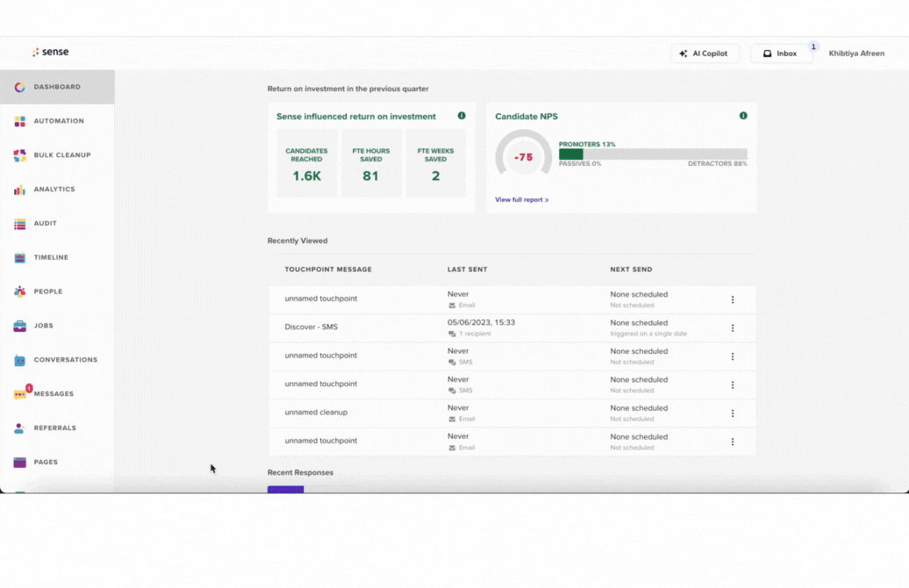Open the Jobs briefcase icon
The height and width of the screenshot is (588, 909).
19,326
